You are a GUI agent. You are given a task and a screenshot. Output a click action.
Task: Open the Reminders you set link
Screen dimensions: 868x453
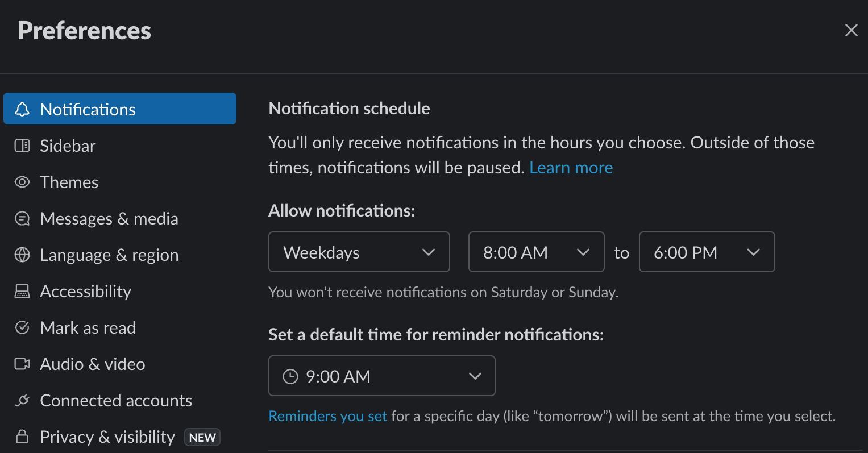coord(327,415)
